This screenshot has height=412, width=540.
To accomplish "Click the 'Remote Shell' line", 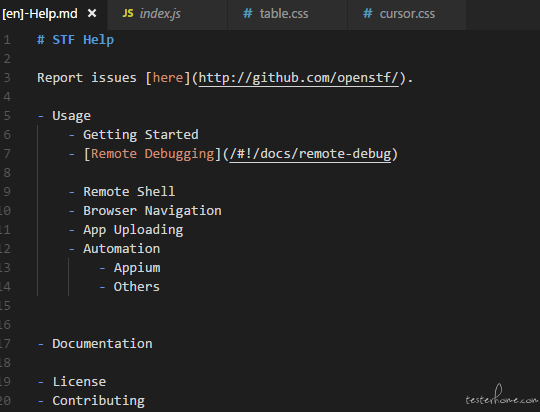I will tap(129, 192).
